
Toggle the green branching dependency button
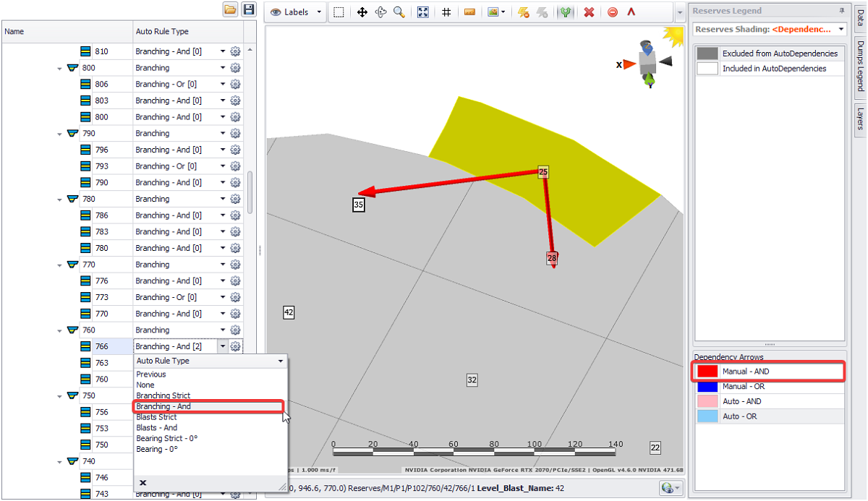pos(566,12)
